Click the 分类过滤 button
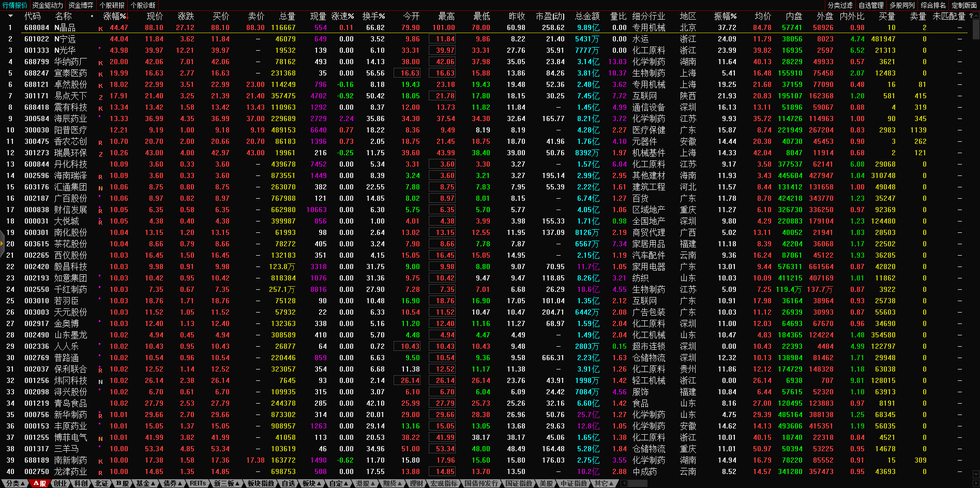Viewport: 980px width, 488px height. pyautogui.click(x=840, y=5)
